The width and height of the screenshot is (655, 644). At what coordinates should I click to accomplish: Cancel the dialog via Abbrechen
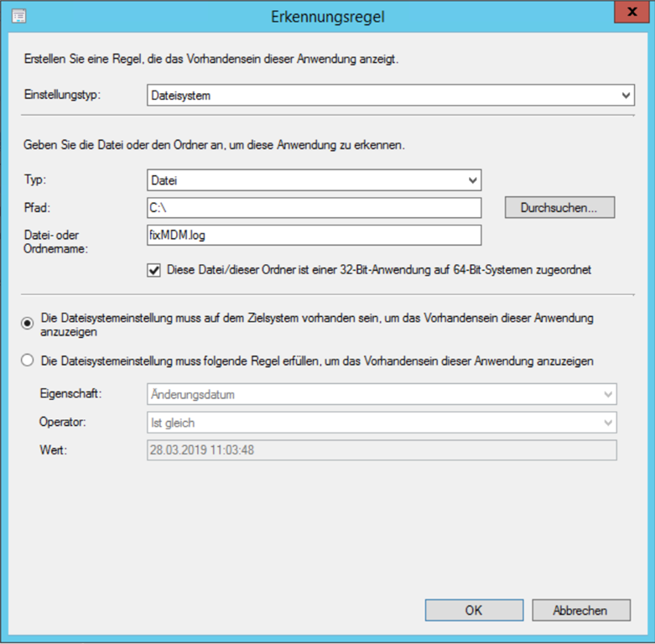click(x=580, y=610)
